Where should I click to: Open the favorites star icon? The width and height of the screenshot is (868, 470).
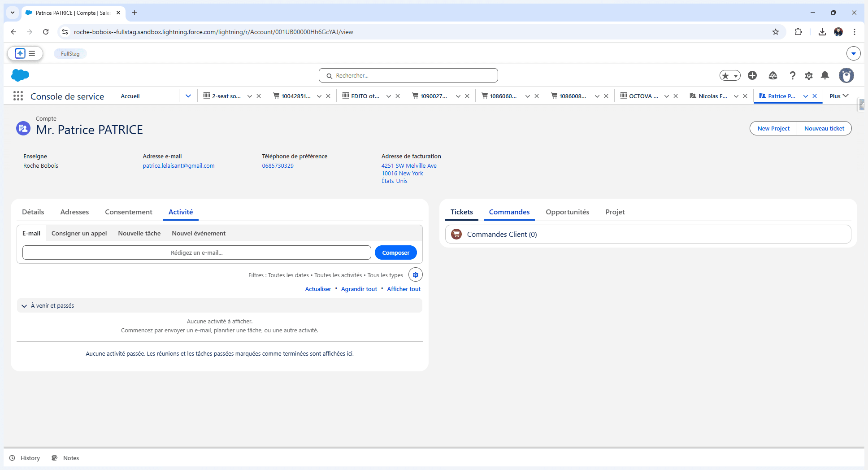point(725,76)
